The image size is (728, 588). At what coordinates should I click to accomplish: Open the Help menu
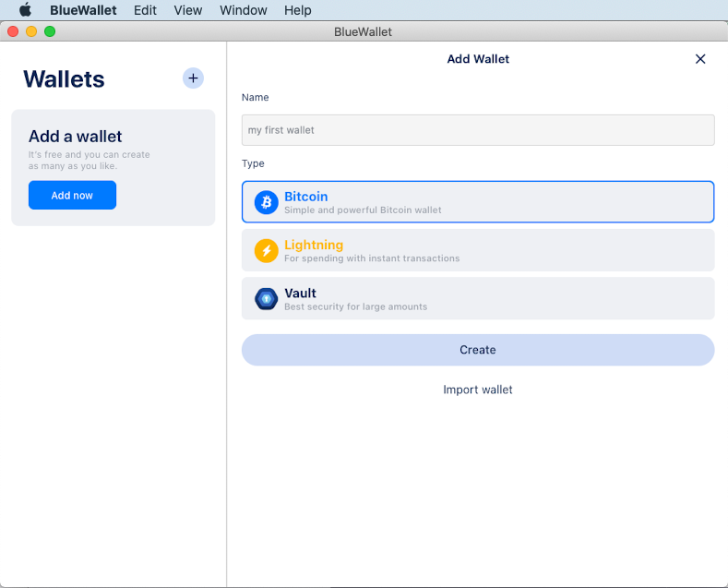[x=298, y=10]
